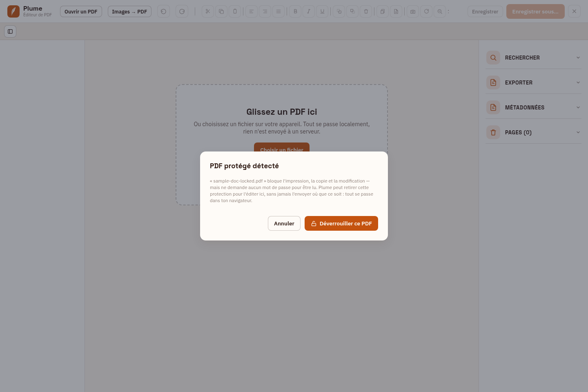This screenshot has height=392, width=588.
Task: Expand the PAGES (0) section chevron
Action: pyautogui.click(x=578, y=132)
